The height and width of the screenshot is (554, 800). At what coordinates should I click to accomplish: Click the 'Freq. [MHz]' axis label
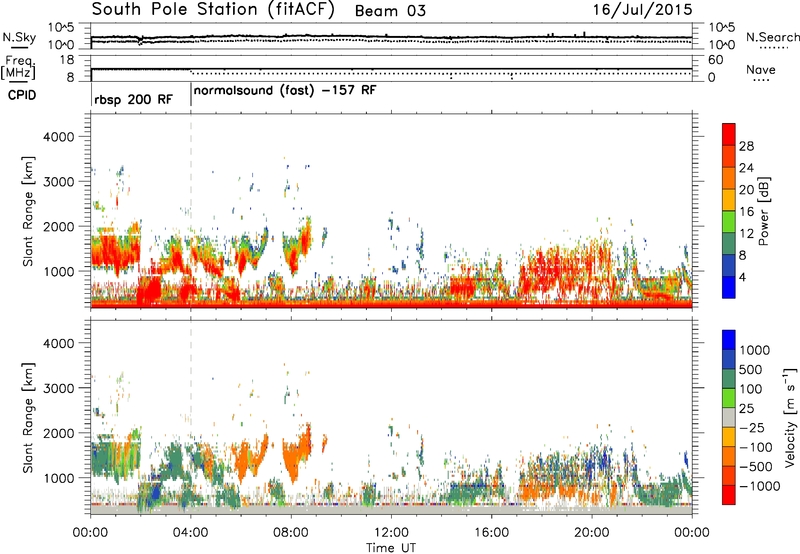point(18,67)
